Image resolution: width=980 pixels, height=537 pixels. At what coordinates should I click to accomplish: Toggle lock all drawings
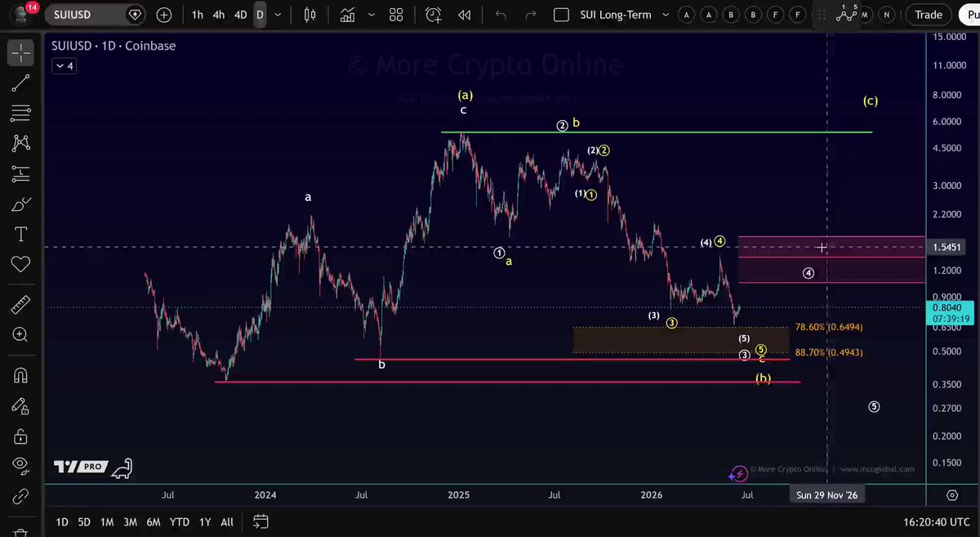click(x=20, y=436)
